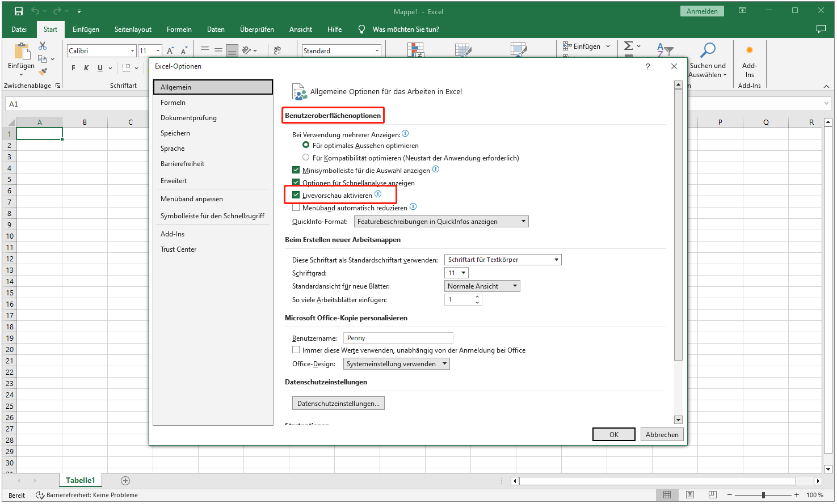Image resolution: width=837 pixels, height=504 pixels.
Task: Click zoom in plus button
Action: [797, 495]
